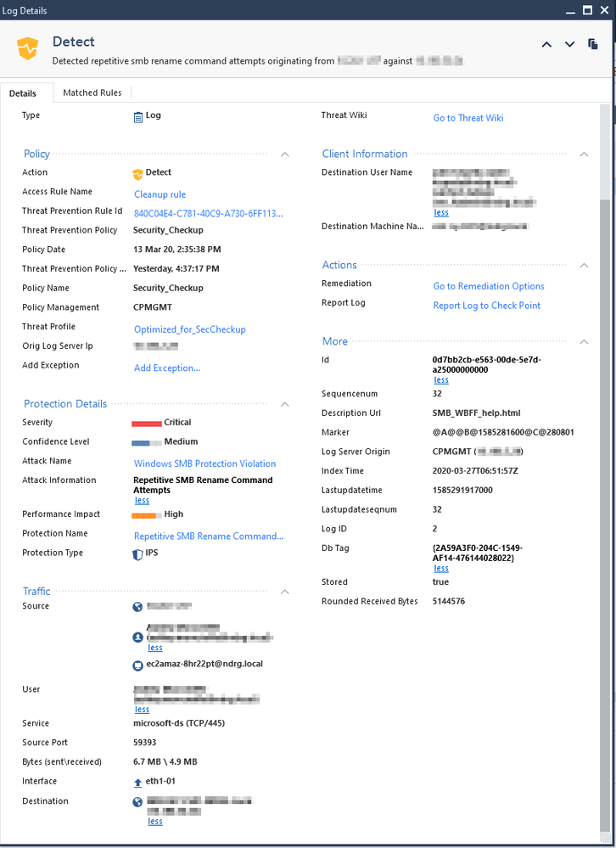Image resolution: width=616 pixels, height=848 pixels.
Task: Select the Stored value 'true'
Action: point(440,582)
